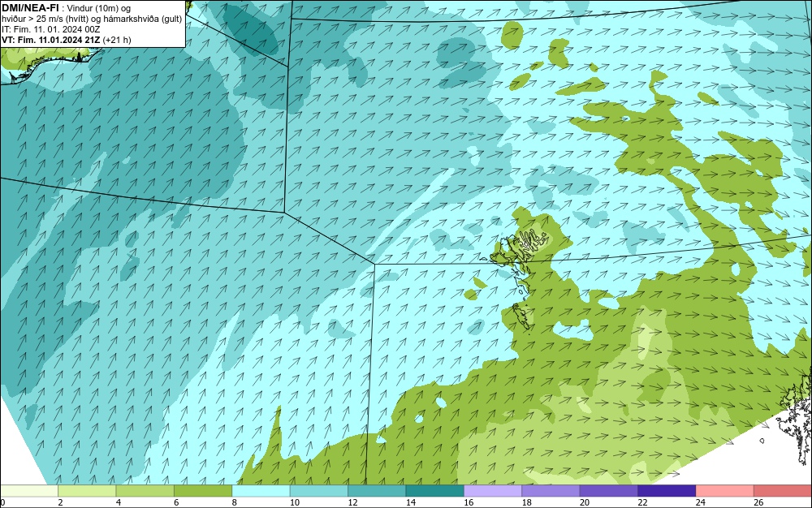This screenshot has height=508, width=812.
Task: Click the 24–26 m/s pink legend swatch
Action: (x=725, y=491)
